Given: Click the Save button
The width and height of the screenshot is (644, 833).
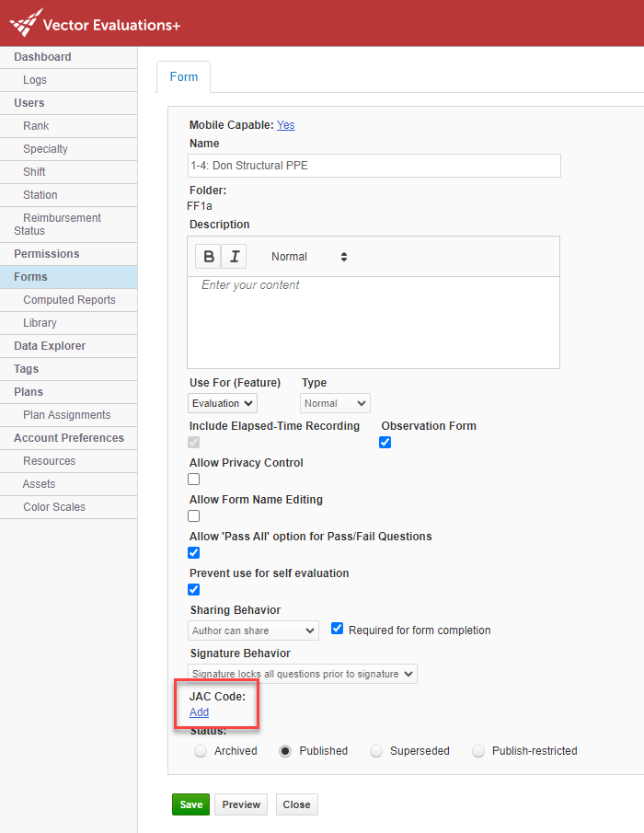Looking at the screenshot, I should [190, 804].
